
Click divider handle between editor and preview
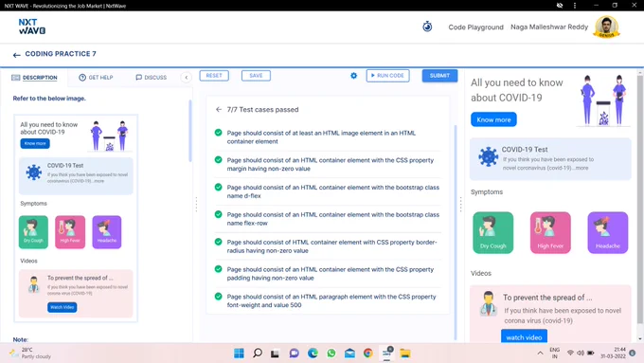[x=461, y=205]
